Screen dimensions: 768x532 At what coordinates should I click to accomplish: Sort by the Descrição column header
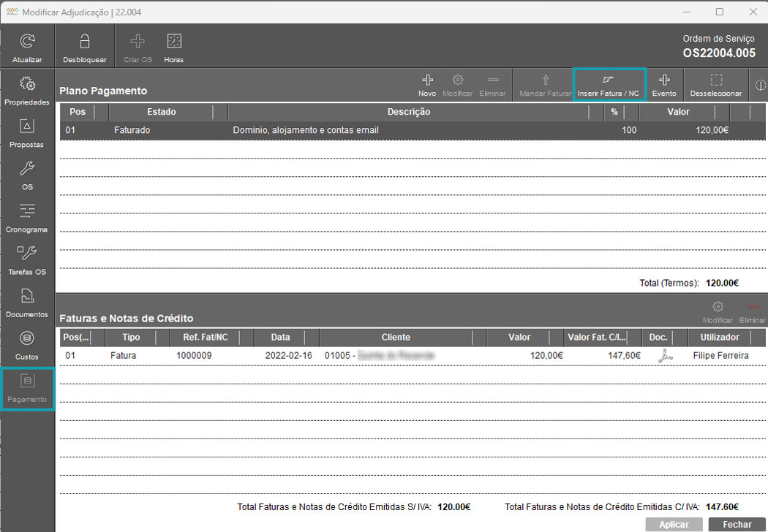(408, 112)
